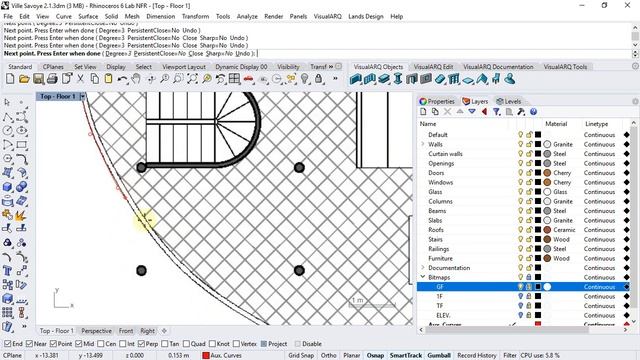The height and width of the screenshot is (360, 640).
Task: Toggle Grid Snap in status bar
Action: (301, 356)
